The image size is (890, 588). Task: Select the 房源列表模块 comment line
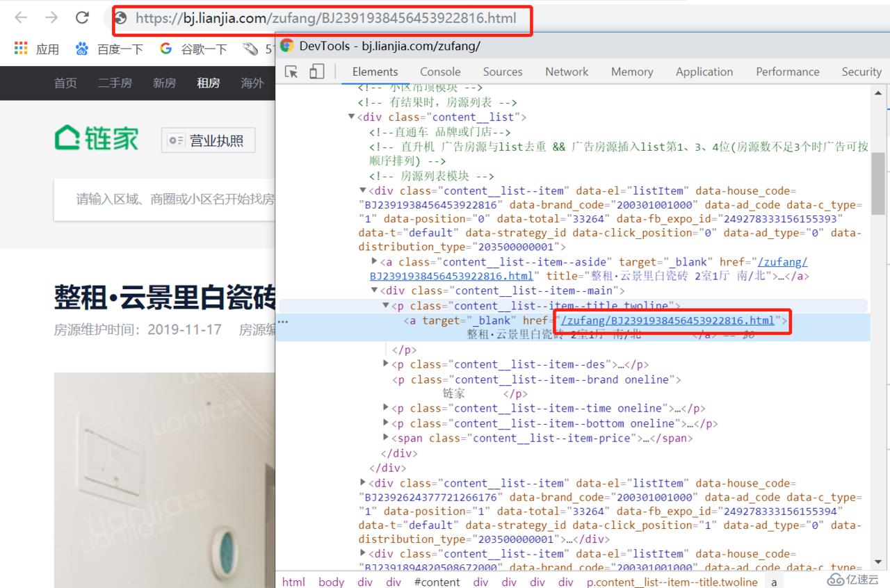(x=432, y=176)
